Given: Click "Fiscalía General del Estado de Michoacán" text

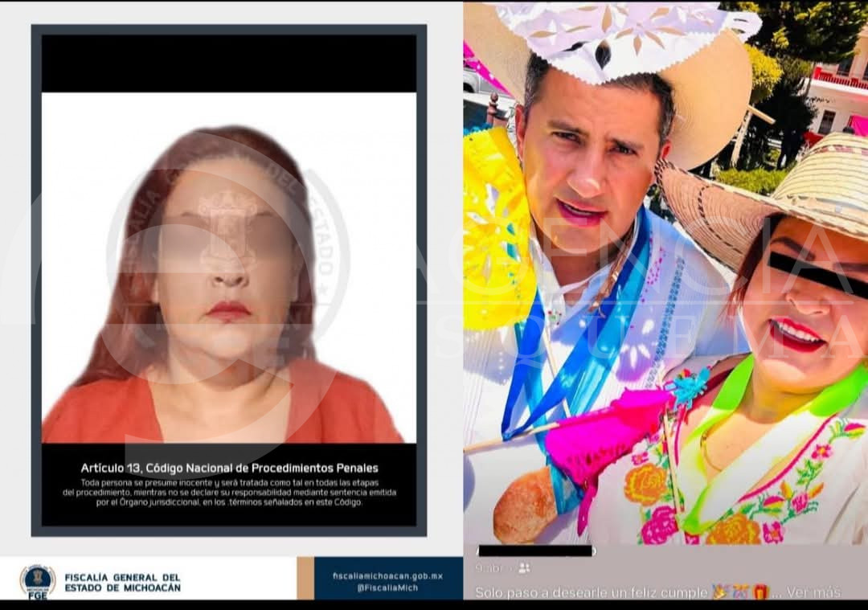Looking at the screenshot, I should [x=122, y=582].
